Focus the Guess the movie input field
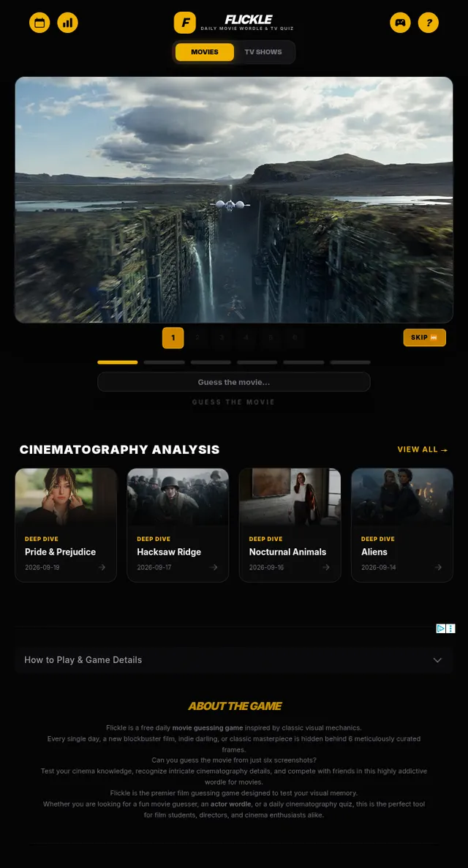Viewport: 468px width, 868px height. pos(234,382)
